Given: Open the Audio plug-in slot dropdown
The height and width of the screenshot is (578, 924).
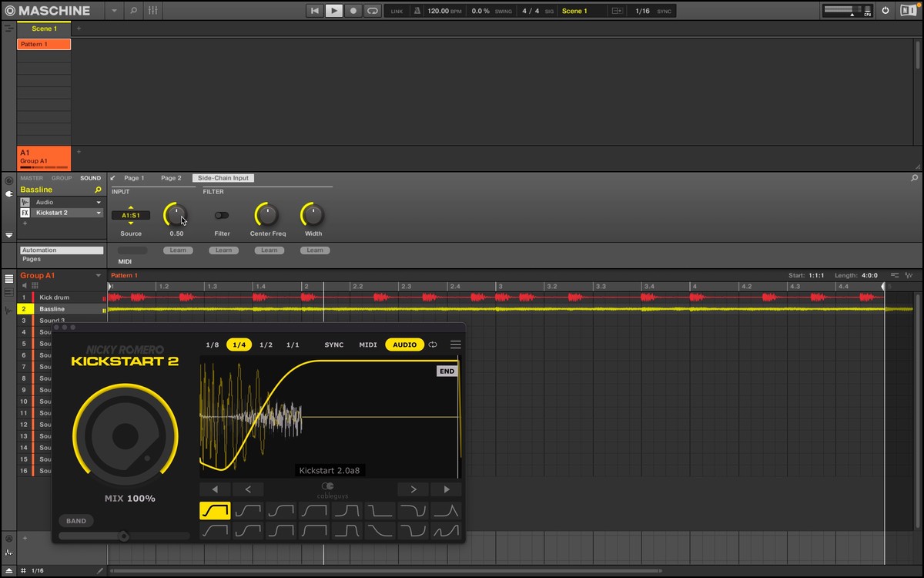Looking at the screenshot, I should coord(99,202).
